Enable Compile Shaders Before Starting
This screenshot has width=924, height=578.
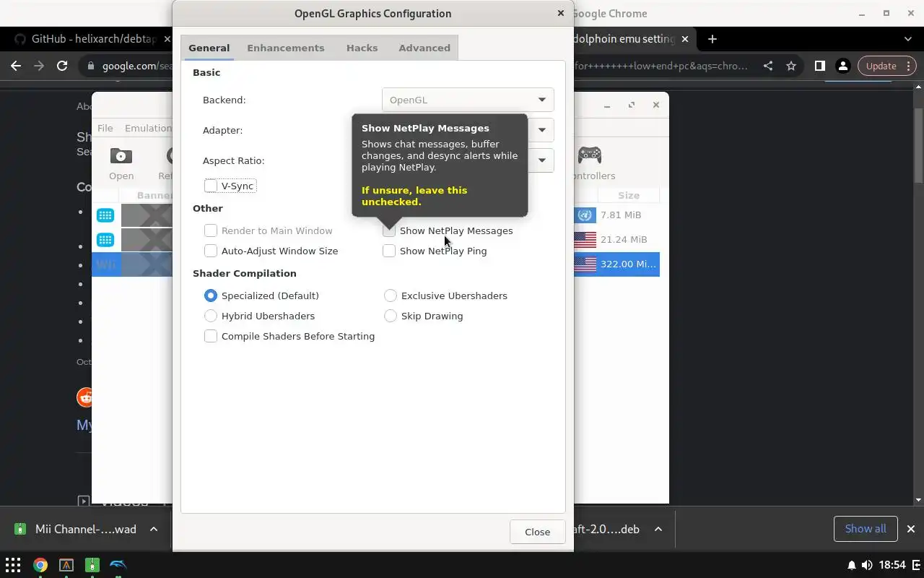click(211, 336)
